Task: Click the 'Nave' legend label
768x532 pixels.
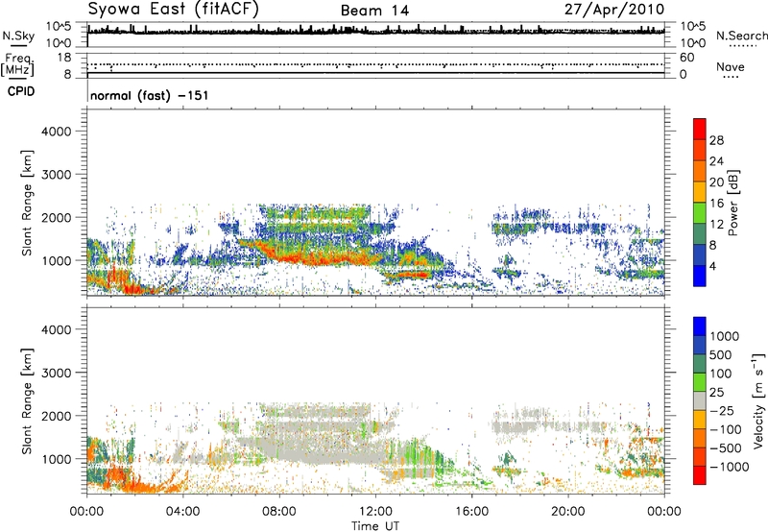Action: coord(731,67)
